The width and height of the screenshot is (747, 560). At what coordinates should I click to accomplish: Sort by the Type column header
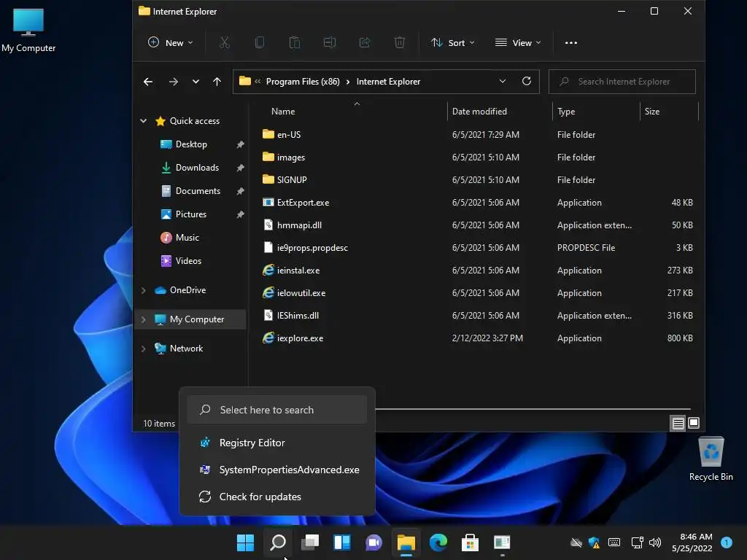coord(566,112)
